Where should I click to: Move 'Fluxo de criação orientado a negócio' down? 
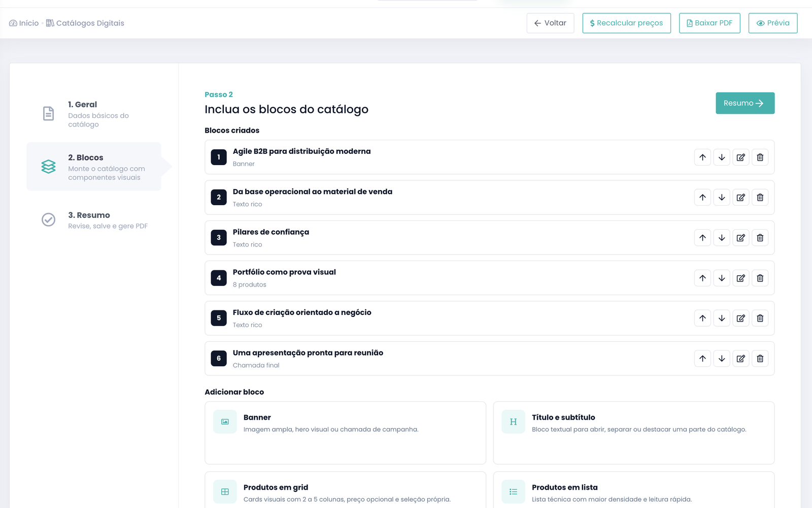coord(722,318)
